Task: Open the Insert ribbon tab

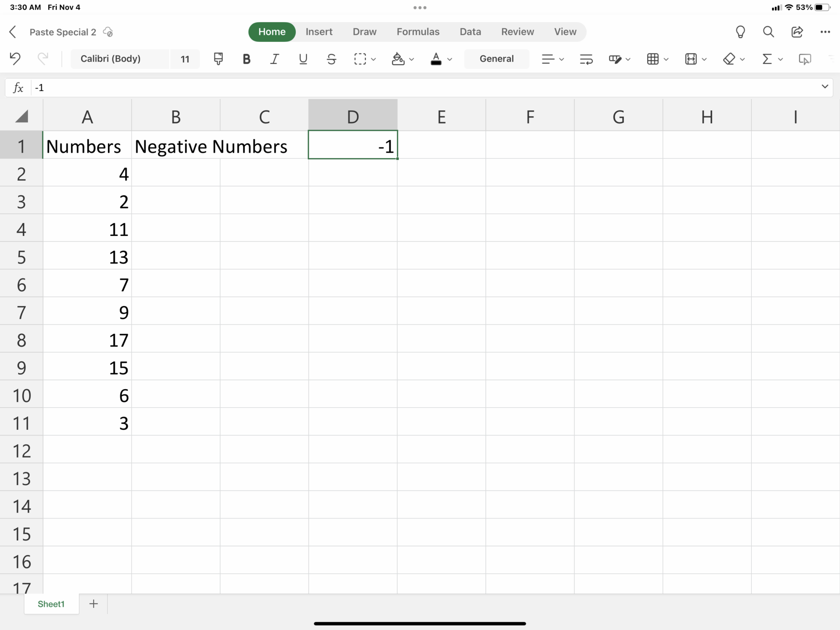Action: tap(319, 32)
